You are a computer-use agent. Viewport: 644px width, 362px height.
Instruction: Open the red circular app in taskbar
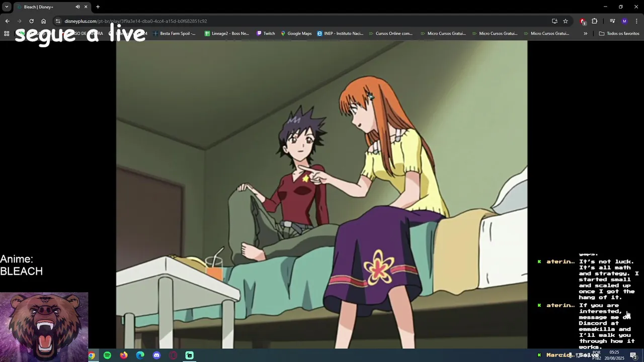pyautogui.click(x=173, y=355)
